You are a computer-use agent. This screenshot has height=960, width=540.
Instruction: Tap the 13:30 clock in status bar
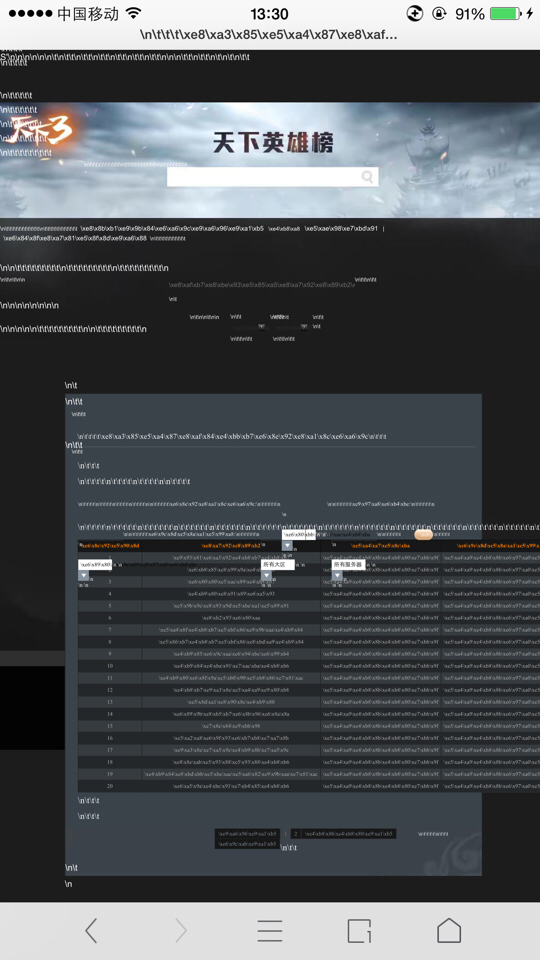click(x=269, y=13)
